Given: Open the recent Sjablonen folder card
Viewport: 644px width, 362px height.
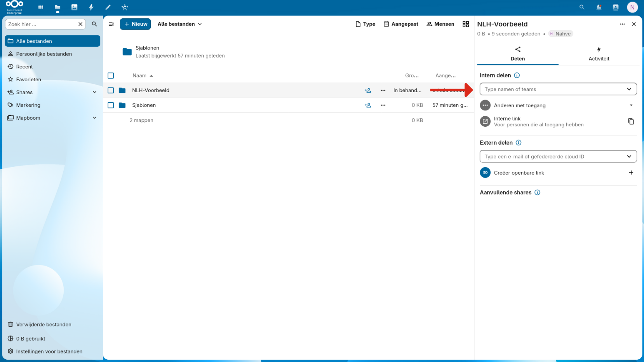Looking at the screenshot, I should pyautogui.click(x=174, y=52).
